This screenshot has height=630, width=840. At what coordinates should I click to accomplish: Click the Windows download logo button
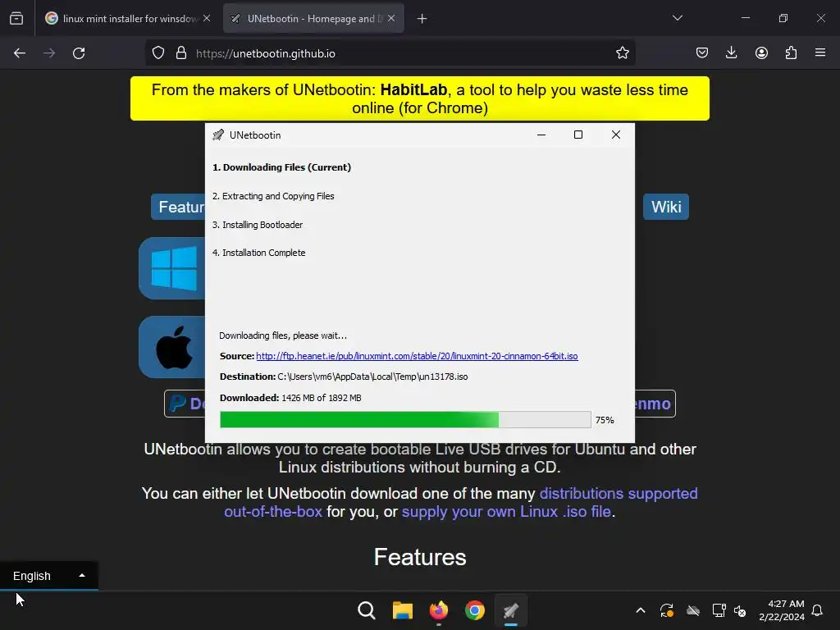coord(172,268)
